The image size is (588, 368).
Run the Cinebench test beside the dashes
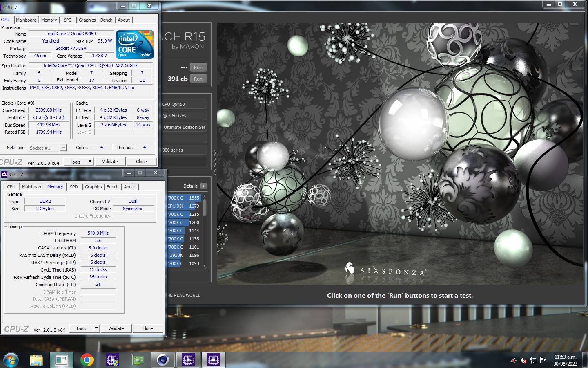point(198,67)
